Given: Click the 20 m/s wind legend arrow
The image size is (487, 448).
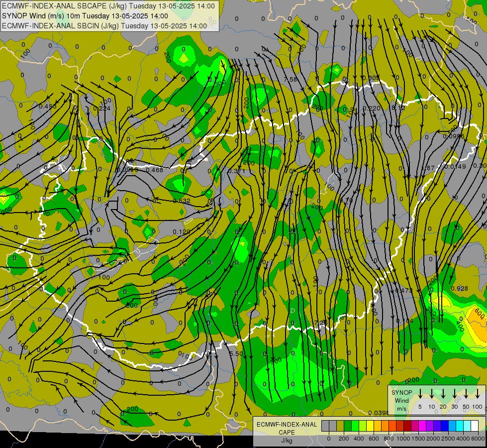Looking at the screenshot, I should 443,394.
